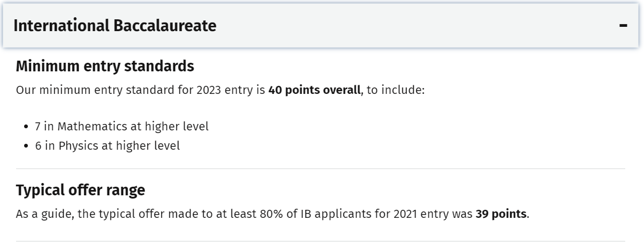Screen dimensions: 644x242
Task: Click "IB applicants" in the offer sentence
Action: tap(359, 214)
